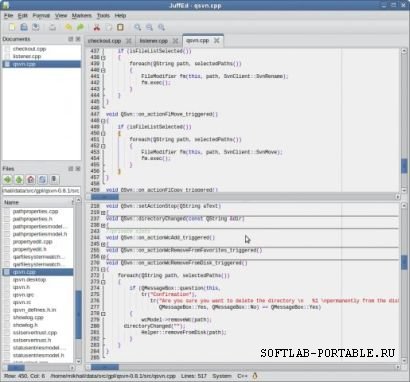Copy selection using the toolbar copy icon
410x382 pixels.
[108, 27]
